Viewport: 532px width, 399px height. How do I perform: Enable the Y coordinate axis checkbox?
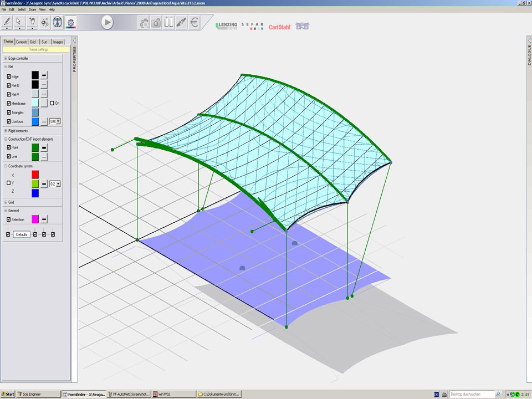click(9, 183)
